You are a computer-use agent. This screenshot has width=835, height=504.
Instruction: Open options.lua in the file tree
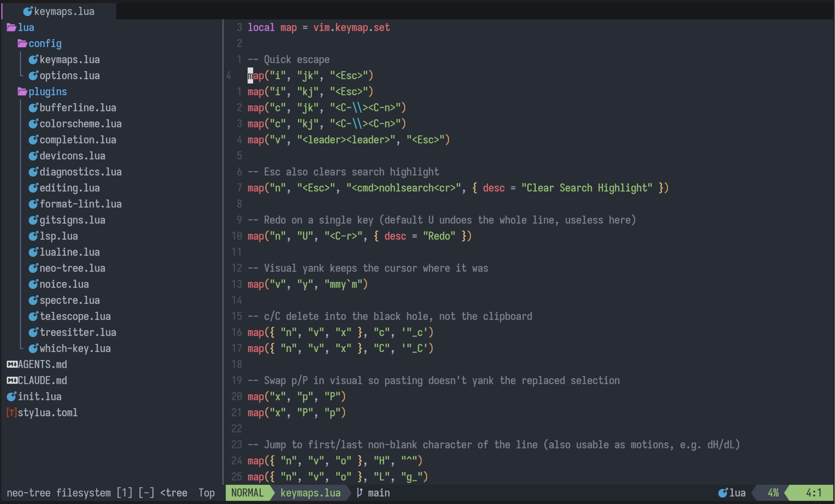pos(69,75)
